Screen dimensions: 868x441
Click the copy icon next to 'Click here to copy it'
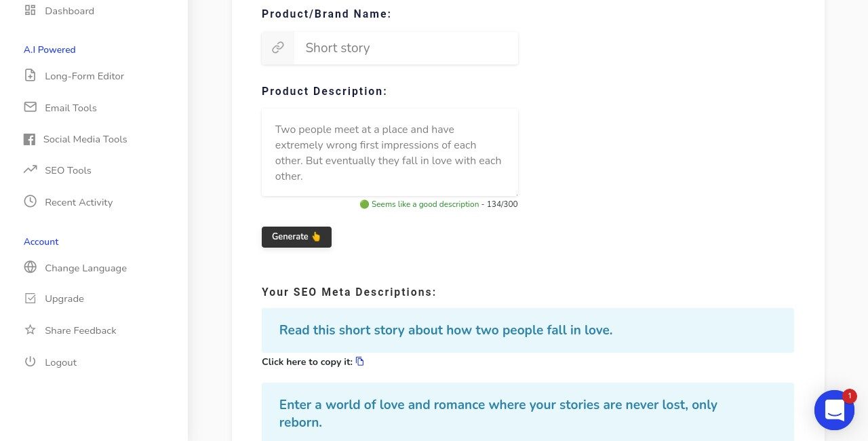[360, 362]
